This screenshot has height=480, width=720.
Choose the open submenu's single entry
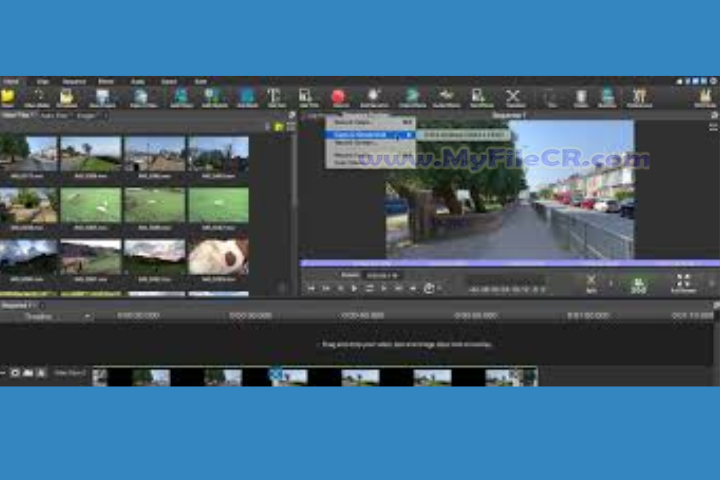point(463,135)
